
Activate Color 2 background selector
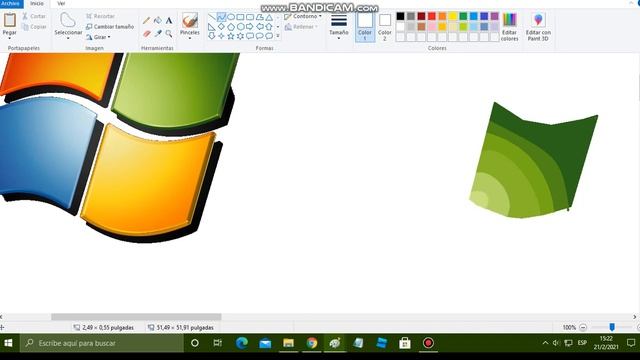[x=384, y=27]
